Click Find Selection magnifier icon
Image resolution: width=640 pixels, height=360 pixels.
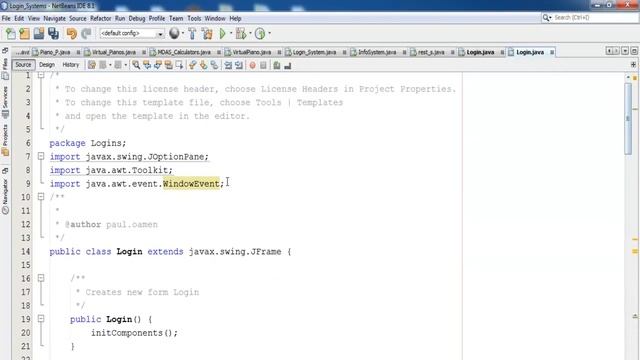pos(136,65)
